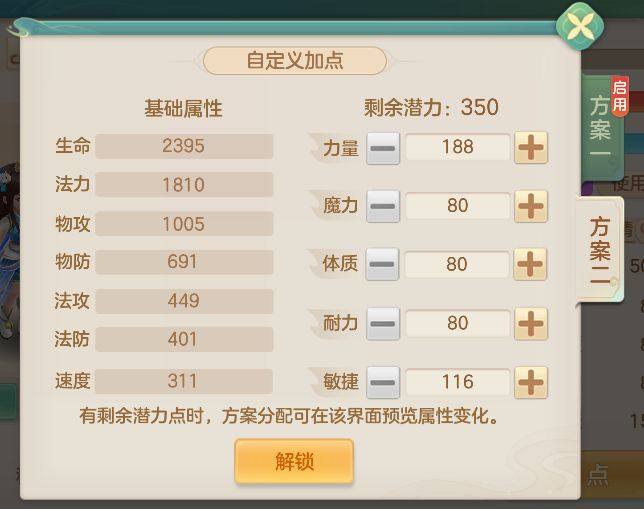Increase 耐力 by one point
The height and width of the screenshot is (509, 644).
click(x=531, y=324)
